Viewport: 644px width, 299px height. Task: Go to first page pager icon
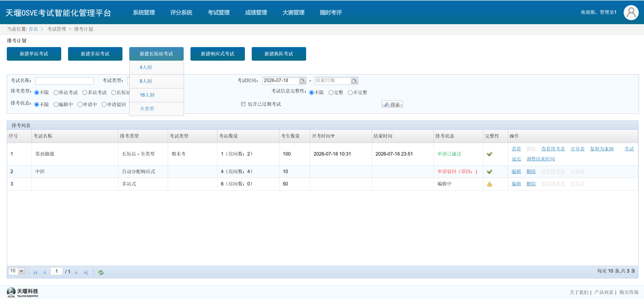tap(35, 272)
